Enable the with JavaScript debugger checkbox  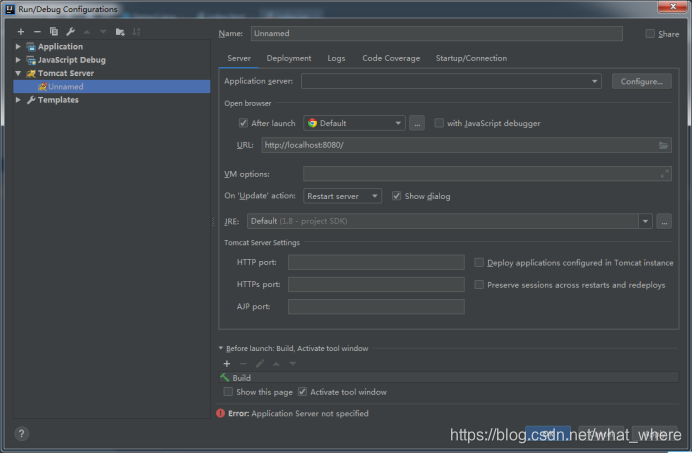coord(439,123)
